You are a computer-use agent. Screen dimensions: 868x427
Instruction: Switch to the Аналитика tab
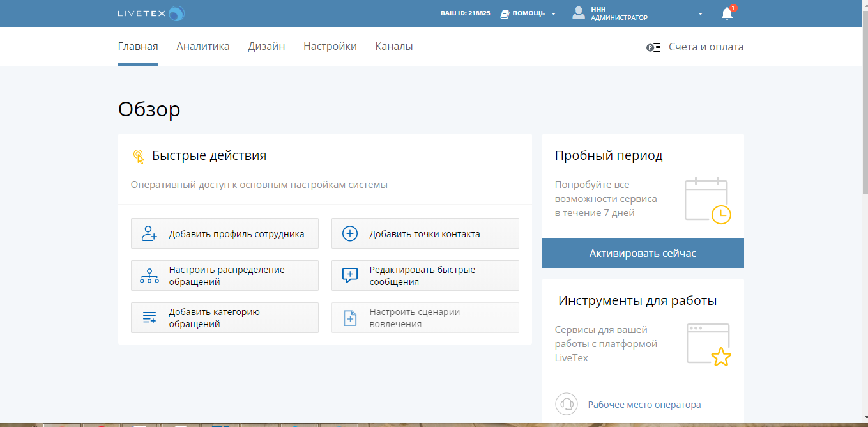(202, 46)
